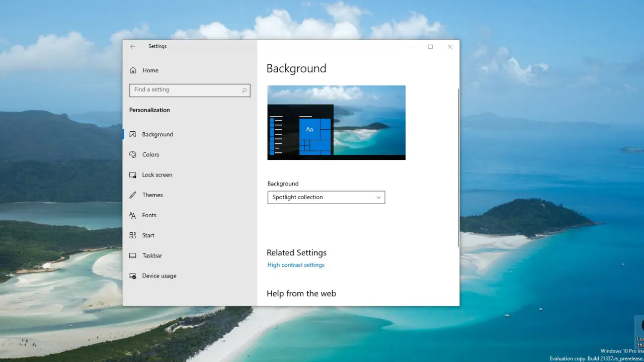This screenshot has width=644, height=362.
Task: Open Start settings via its grid icon
Action: 133,235
